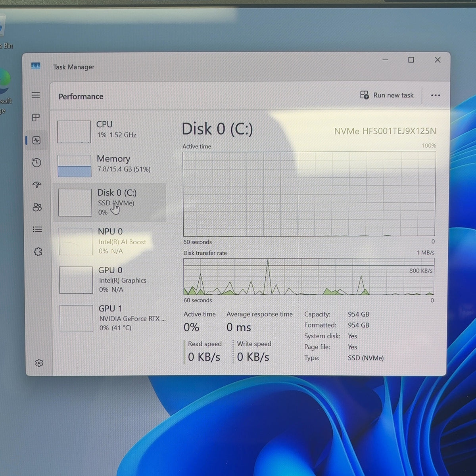Open the three-dots more options menu
476x476 pixels.
[x=436, y=95]
